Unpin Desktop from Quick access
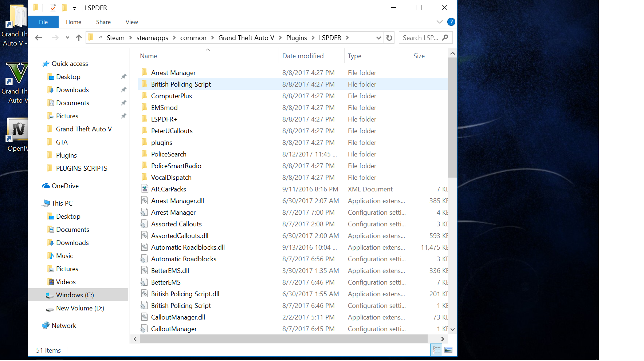644x361 pixels. tap(124, 77)
